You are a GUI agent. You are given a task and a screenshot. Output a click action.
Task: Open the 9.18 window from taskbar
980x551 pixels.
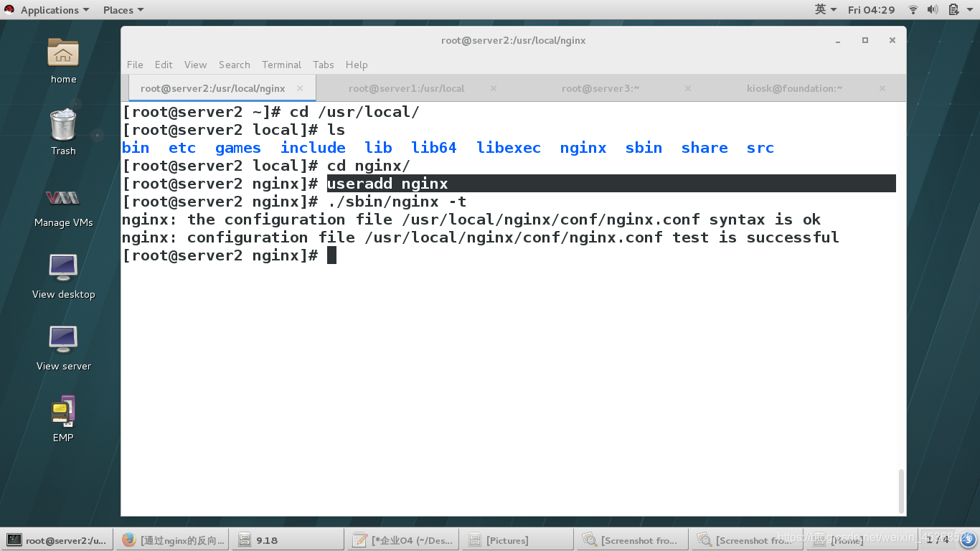coord(287,540)
